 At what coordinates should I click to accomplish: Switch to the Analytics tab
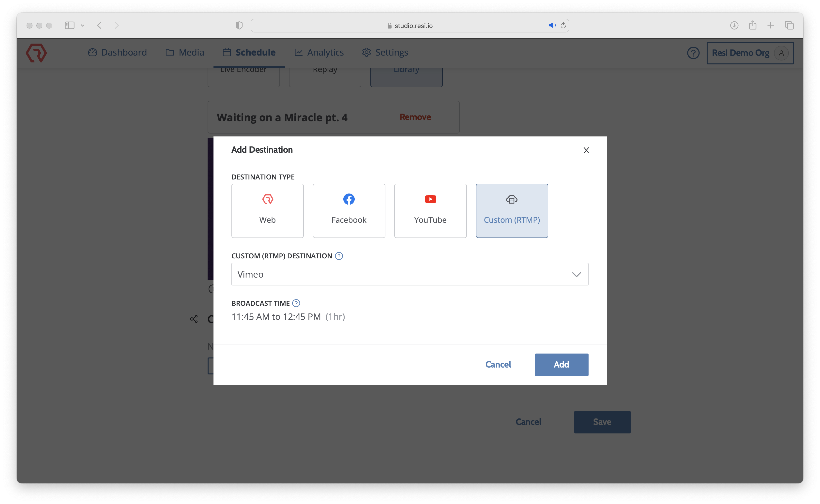pos(319,52)
